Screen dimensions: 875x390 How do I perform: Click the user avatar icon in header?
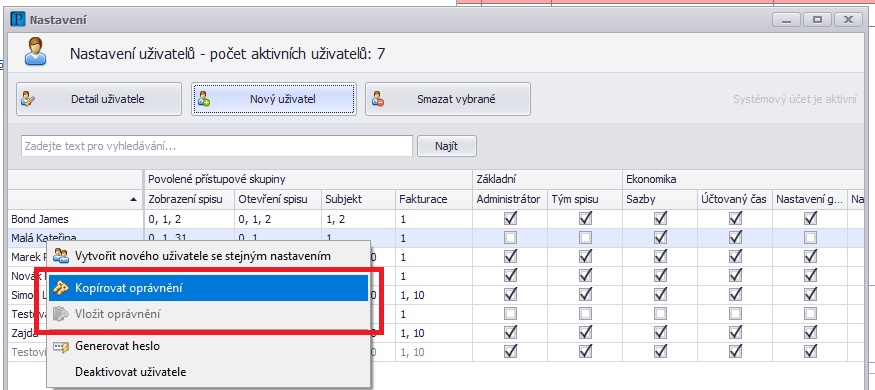tap(35, 51)
